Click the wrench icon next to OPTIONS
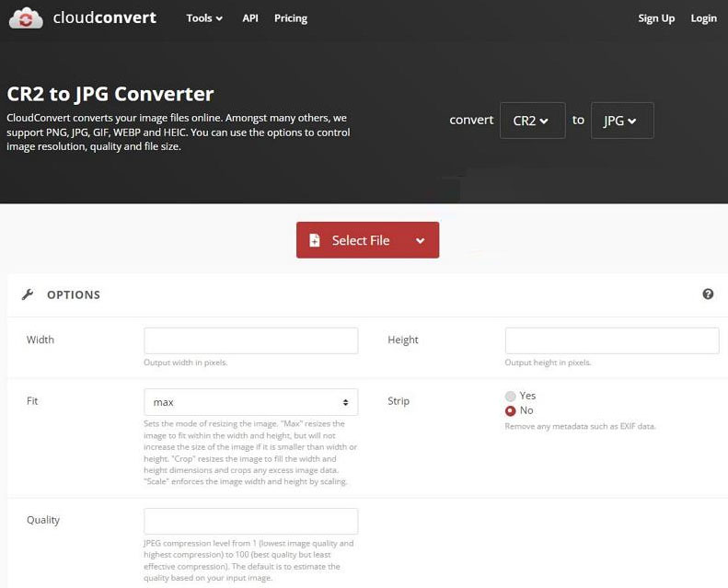 [28, 294]
